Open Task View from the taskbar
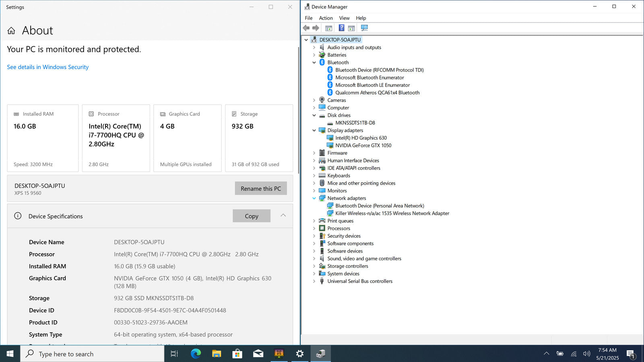 tap(174, 354)
